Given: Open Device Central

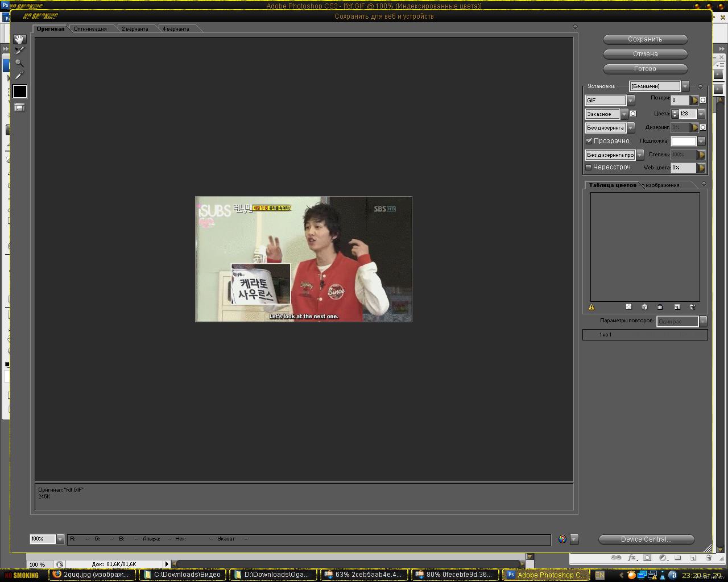Looking at the screenshot, I should 646,539.
